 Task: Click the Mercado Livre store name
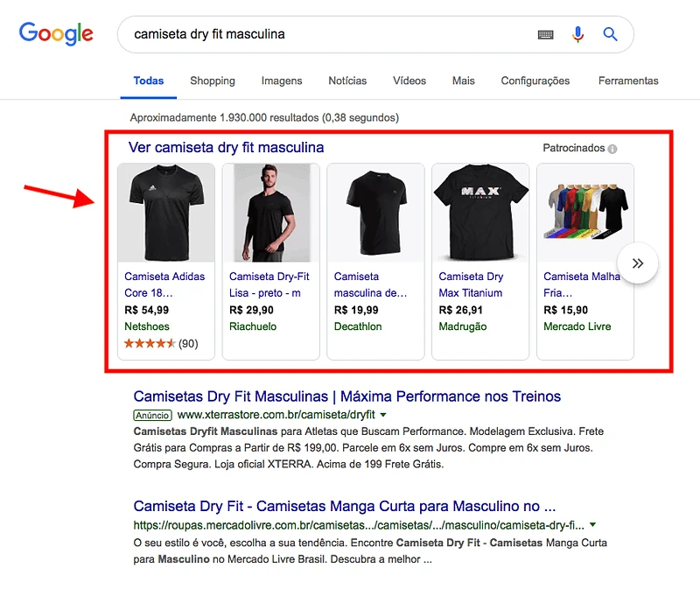coord(577,326)
